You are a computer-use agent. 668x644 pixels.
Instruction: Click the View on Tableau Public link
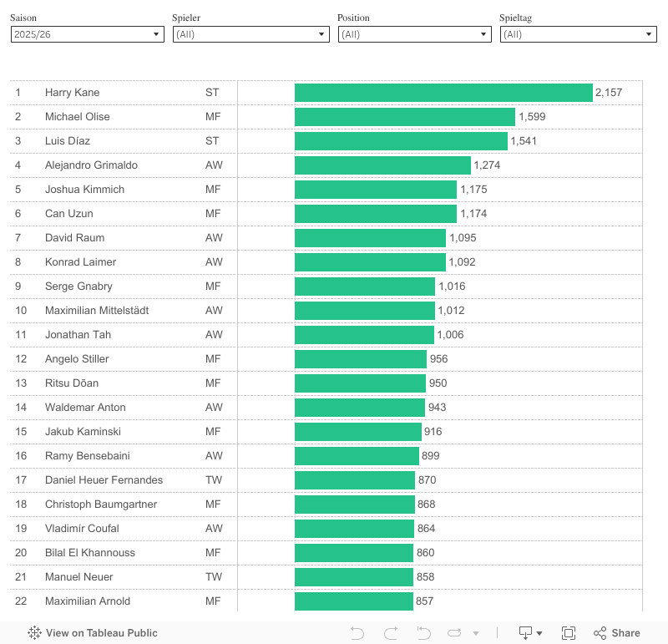[102, 633]
